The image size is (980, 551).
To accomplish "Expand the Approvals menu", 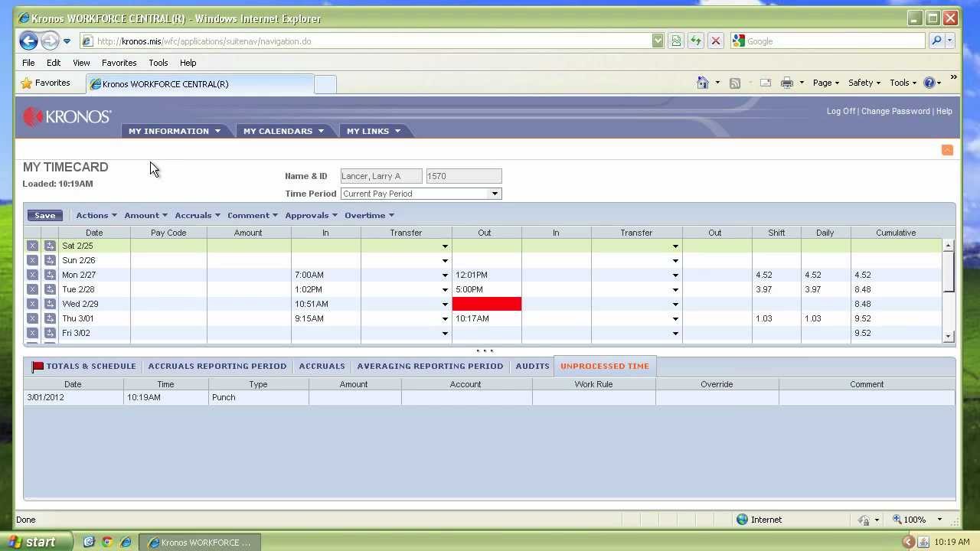I will pos(312,215).
